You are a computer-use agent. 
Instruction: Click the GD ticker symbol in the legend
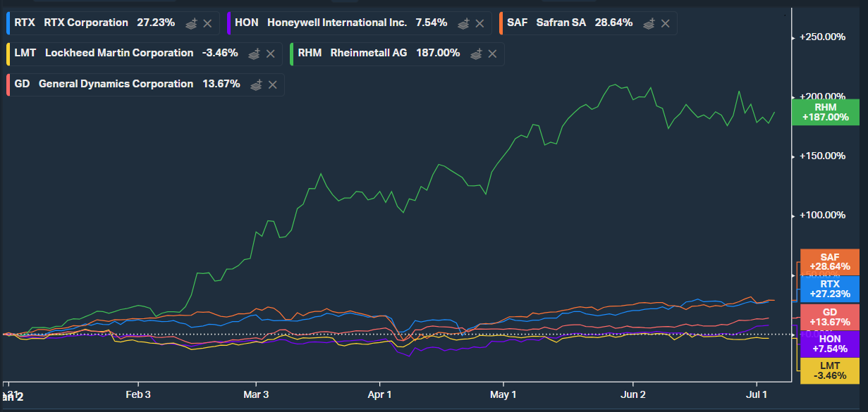click(22, 84)
